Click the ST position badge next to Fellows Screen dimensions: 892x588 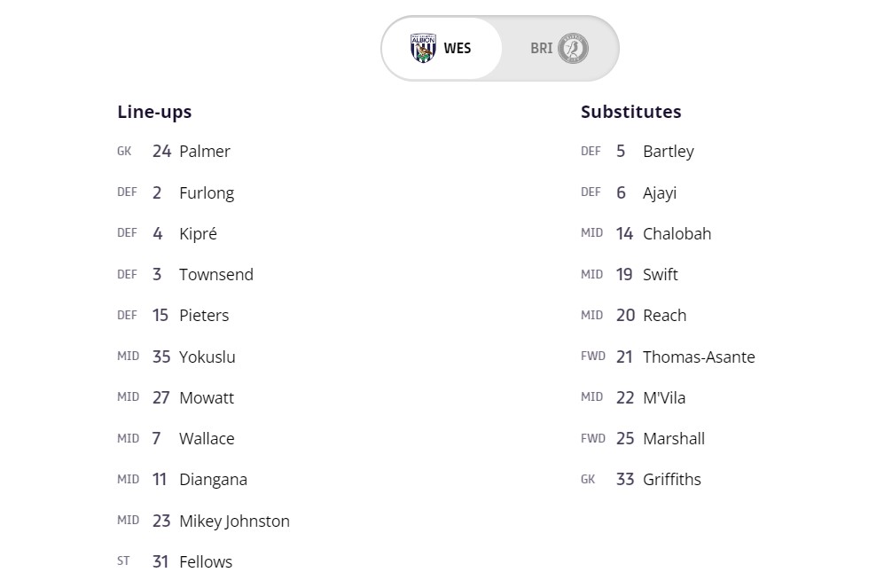click(123, 561)
